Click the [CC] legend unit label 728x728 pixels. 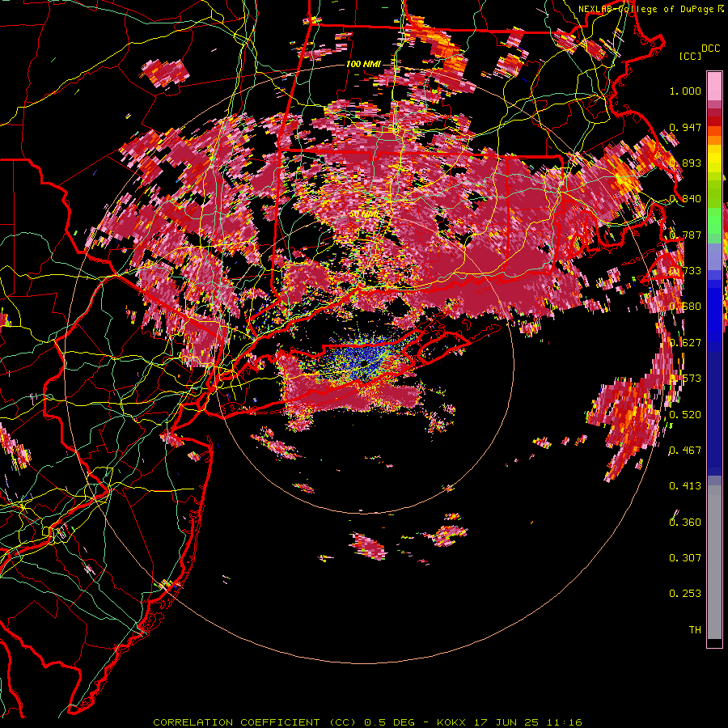pyautogui.click(x=690, y=56)
